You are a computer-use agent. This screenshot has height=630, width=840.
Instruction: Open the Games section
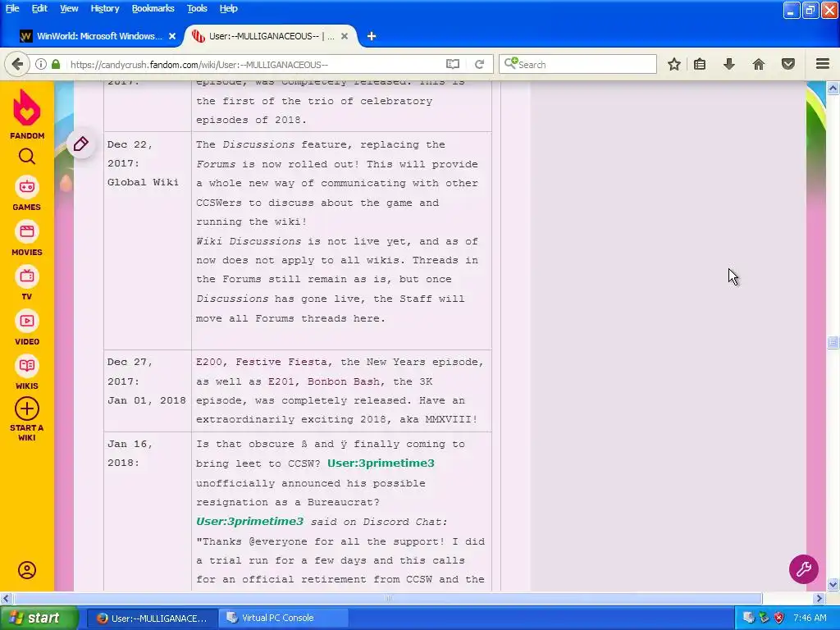click(27, 193)
